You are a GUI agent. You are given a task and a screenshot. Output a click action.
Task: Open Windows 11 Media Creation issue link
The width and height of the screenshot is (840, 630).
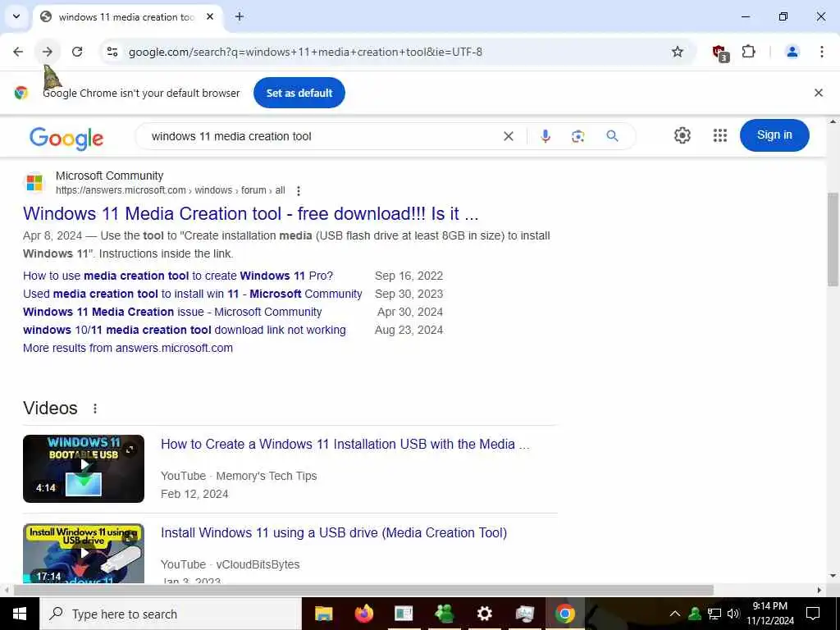click(x=172, y=312)
